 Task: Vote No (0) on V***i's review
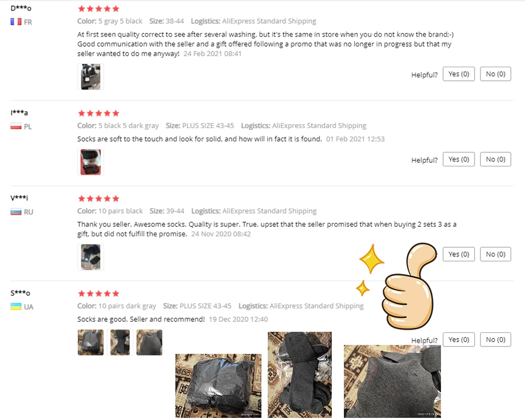pos(496,254)
